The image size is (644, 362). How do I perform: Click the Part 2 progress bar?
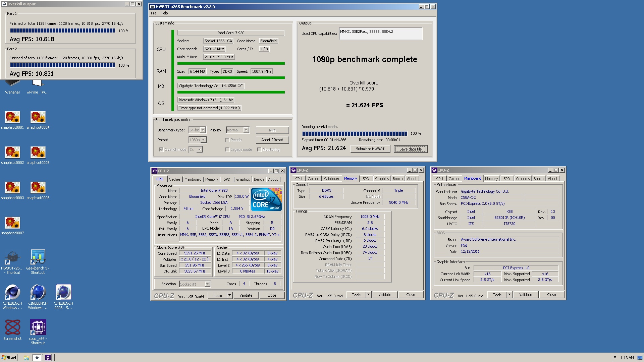click(x=62, y=65)
